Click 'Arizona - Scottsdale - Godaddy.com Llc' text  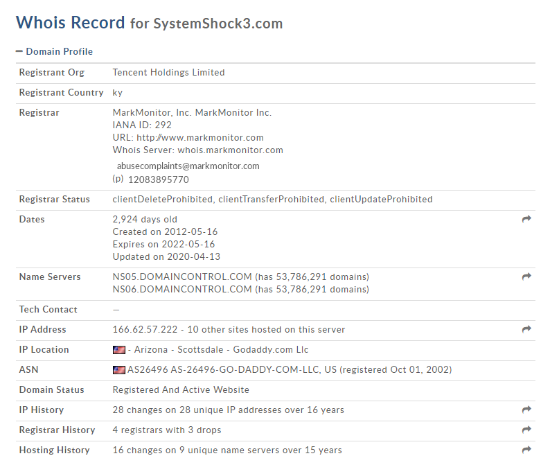[221, 350]
